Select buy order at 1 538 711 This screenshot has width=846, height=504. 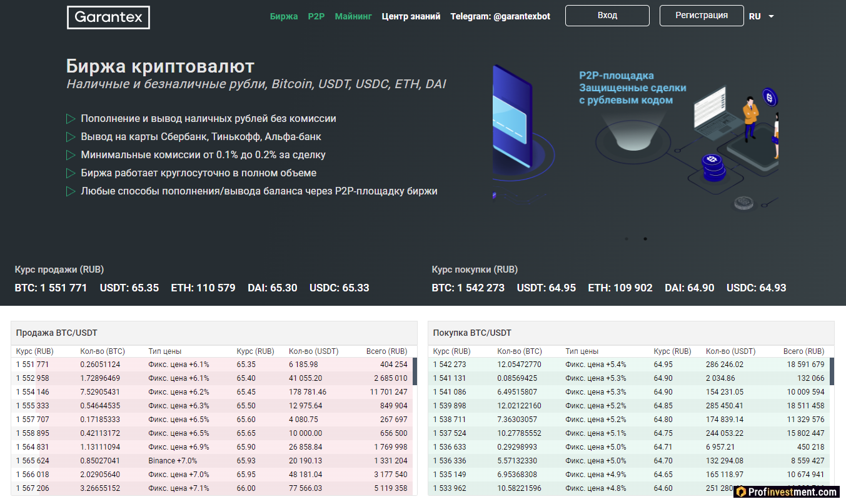tap(628, 420)
